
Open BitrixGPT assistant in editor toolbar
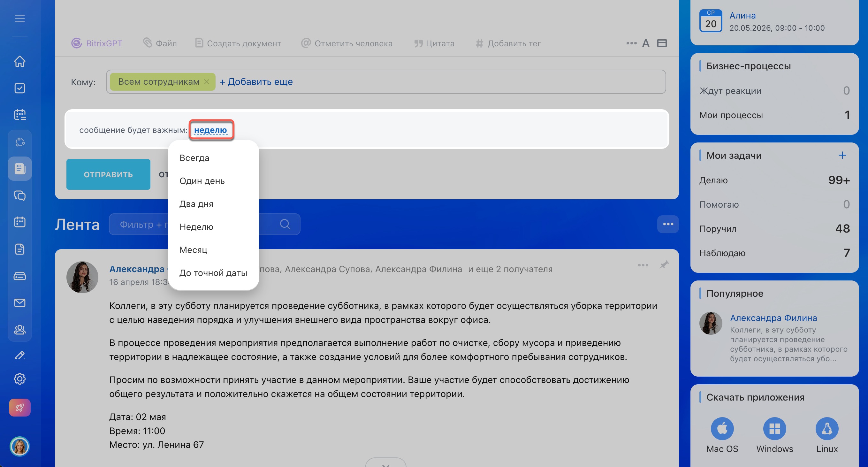point(97,43)
